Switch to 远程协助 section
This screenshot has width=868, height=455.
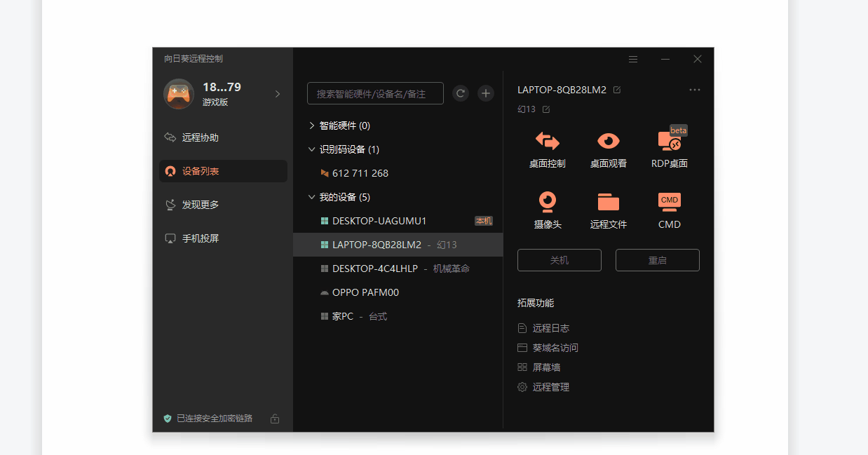click(223, 137)
